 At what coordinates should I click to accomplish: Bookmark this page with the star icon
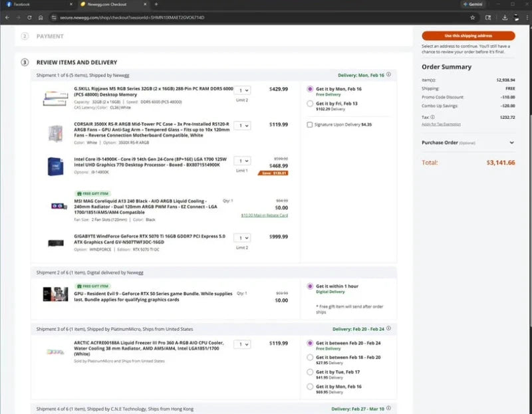pyautogui.click(x=472, y=18)
